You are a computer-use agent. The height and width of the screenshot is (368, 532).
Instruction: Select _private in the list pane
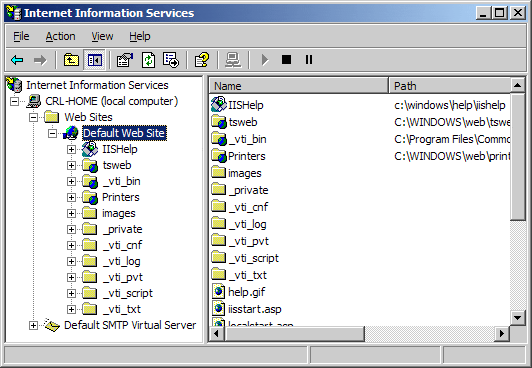coord(249,190)
